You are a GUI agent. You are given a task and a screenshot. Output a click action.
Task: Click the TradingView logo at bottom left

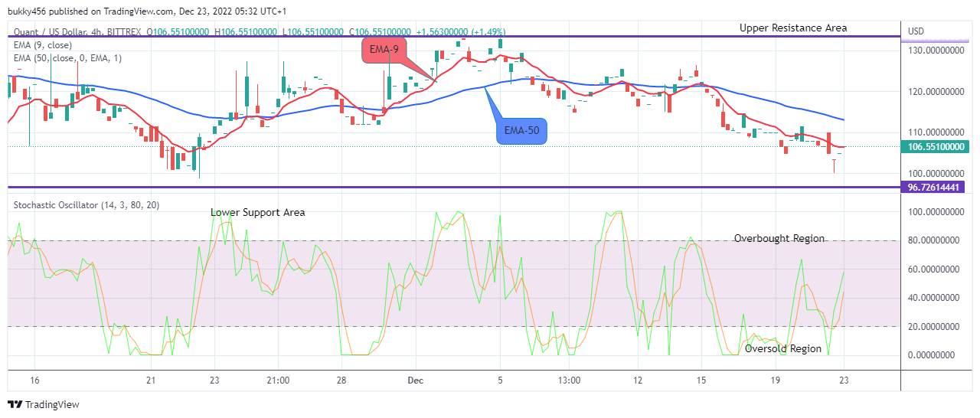[44, 404]
